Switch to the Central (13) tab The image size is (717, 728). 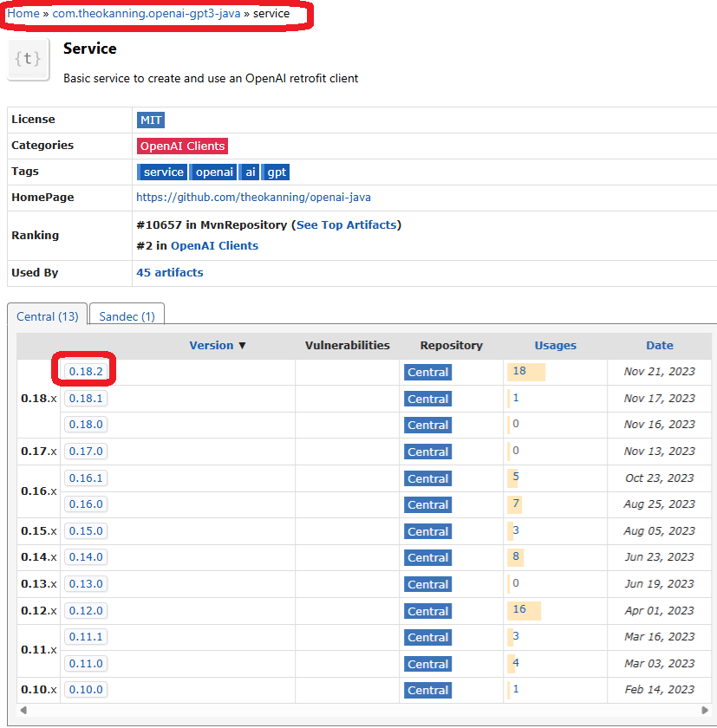tap(48, 315)
